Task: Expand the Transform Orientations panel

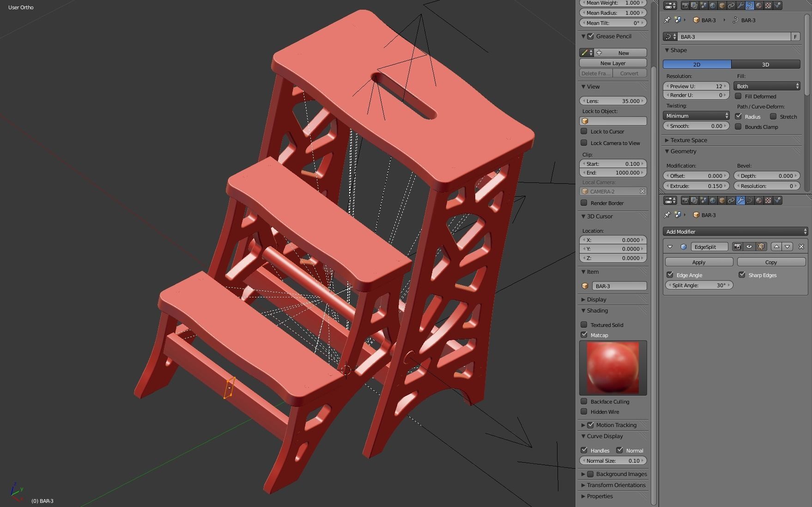Action: (583, 485)
